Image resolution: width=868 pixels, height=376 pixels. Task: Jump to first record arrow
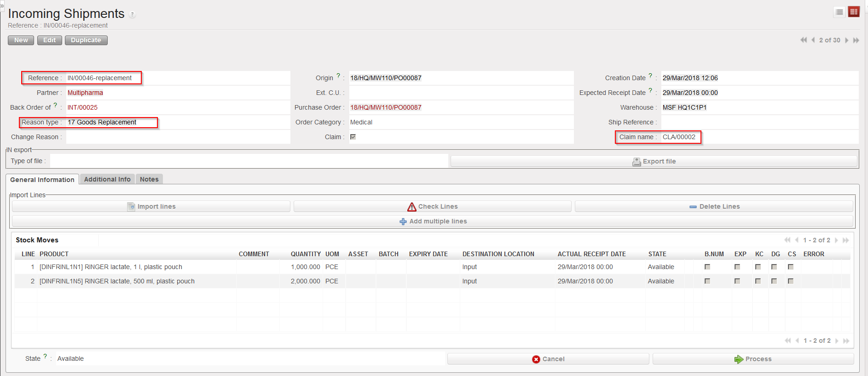coord(804,40)
